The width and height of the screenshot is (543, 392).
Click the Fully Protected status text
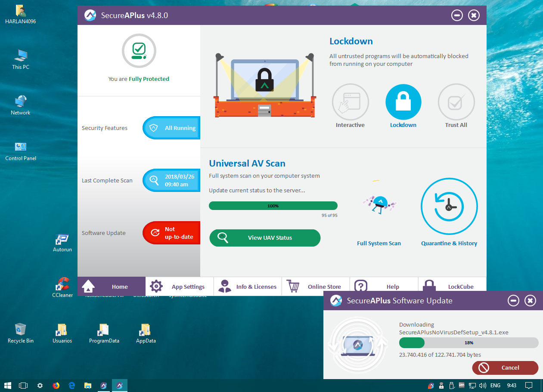coord(149,79)
